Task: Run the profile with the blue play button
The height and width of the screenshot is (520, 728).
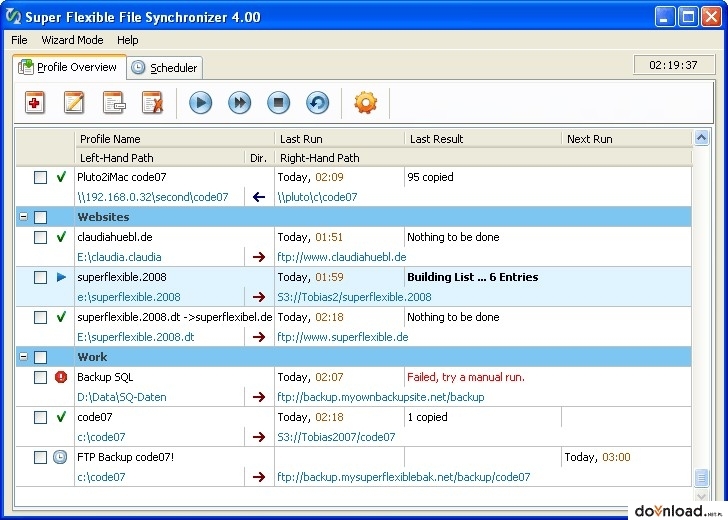Action: click(201, 103)
